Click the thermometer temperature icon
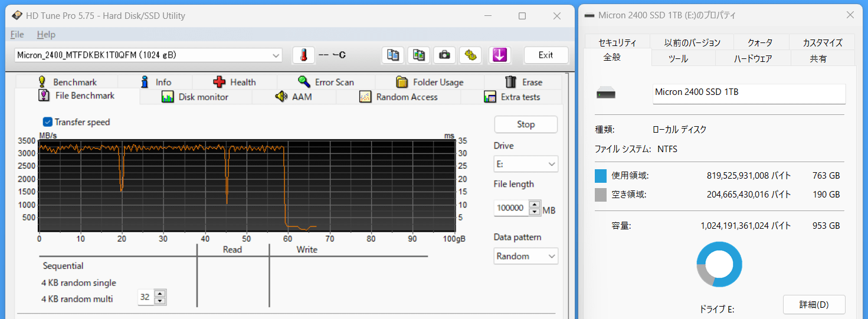This screenshot has height=319, width=868. pos(303,55)
